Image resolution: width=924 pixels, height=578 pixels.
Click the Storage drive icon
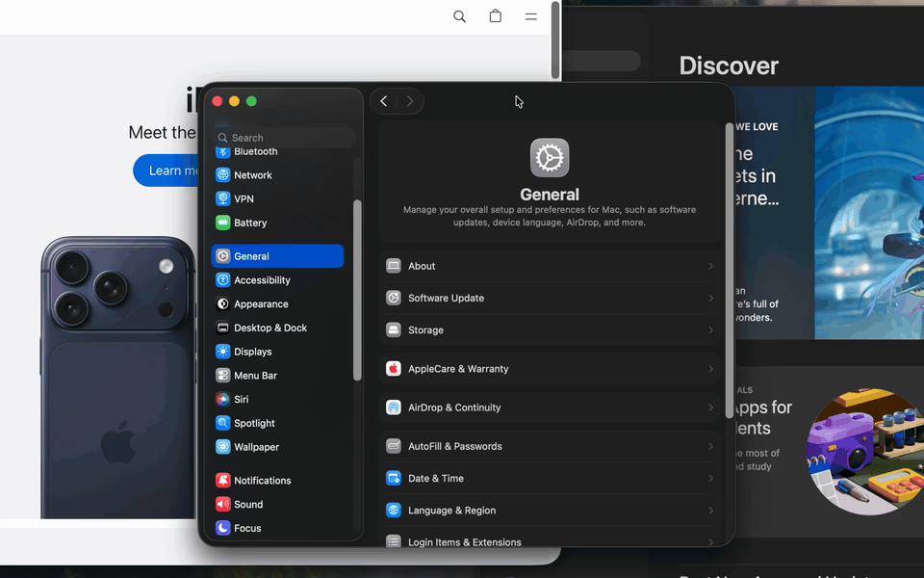pyautogui.click(x=394, y=329)
